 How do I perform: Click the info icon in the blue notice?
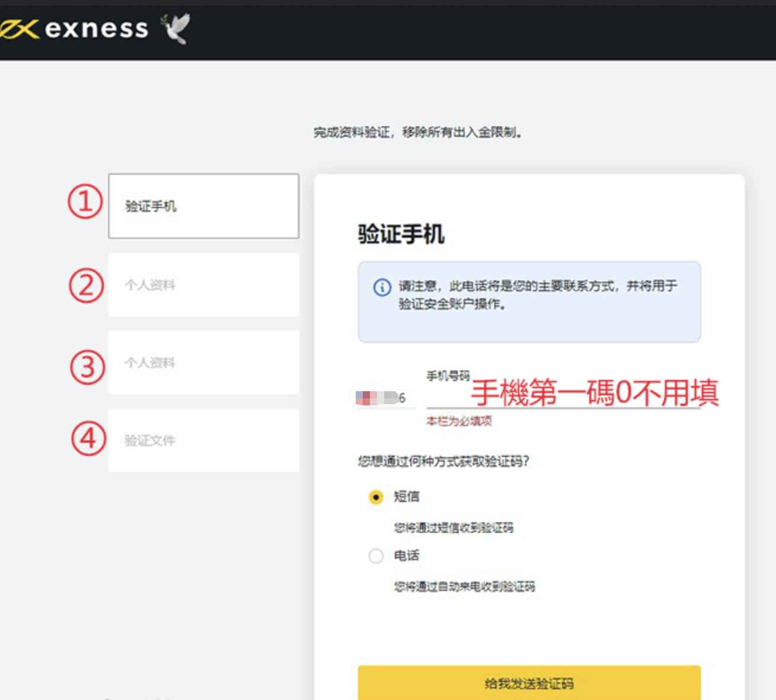pyautogui.click(x=382, y=287)
